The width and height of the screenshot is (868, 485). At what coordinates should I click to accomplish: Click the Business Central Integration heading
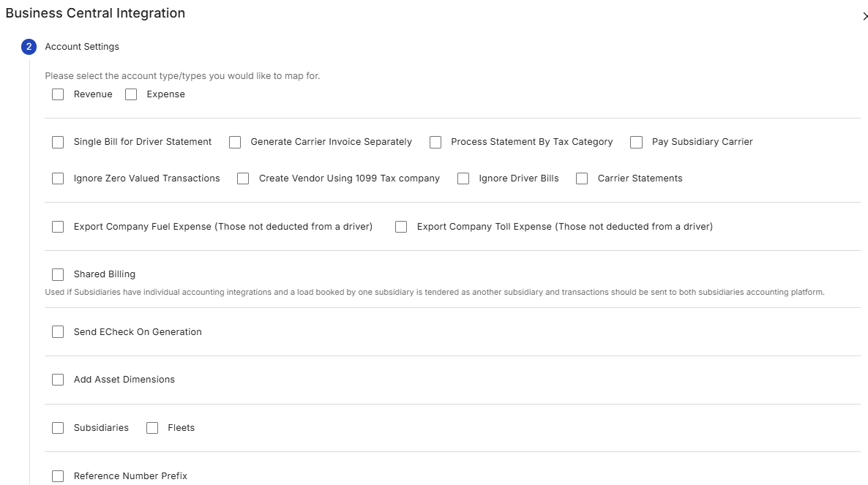(95, 13)
